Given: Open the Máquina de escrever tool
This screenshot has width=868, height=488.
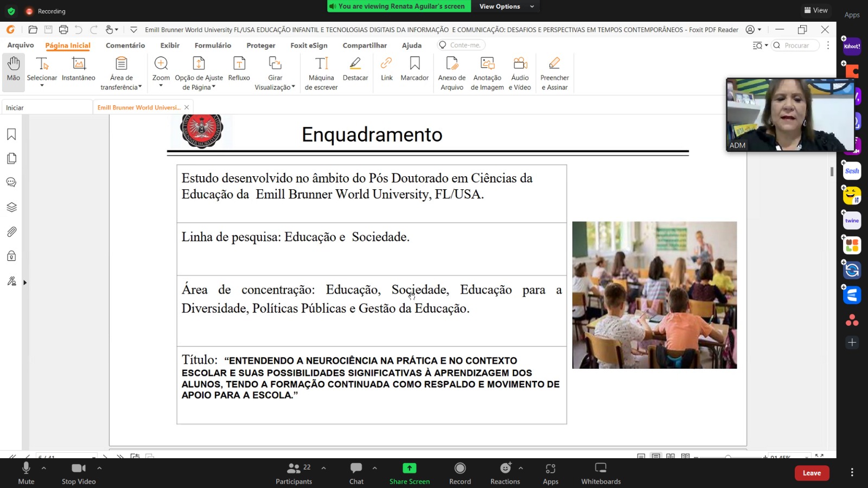Looking at the screenshot, I should [321, 73].
